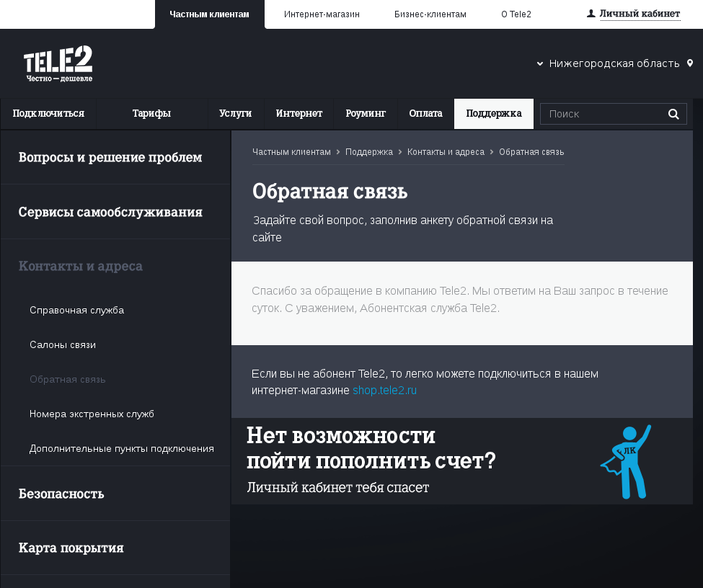Open the Роуминг menu item
The image size is (703, 588).
tap(366, 114)
